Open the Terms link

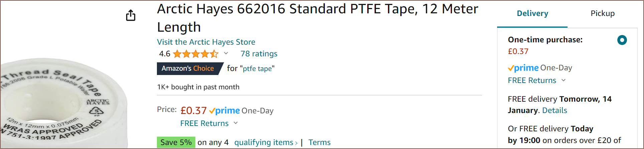(x=319, y=142)
